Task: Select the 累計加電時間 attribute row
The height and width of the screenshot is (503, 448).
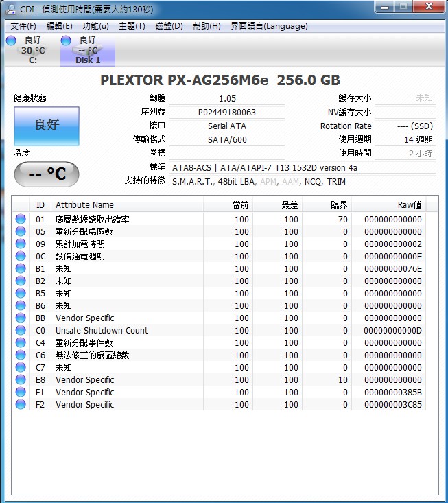Action: pos(220,244)
